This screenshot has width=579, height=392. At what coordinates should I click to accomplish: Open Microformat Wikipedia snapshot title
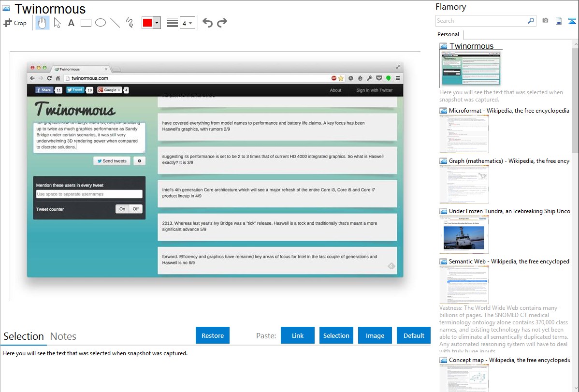click(x=509, y=111)
